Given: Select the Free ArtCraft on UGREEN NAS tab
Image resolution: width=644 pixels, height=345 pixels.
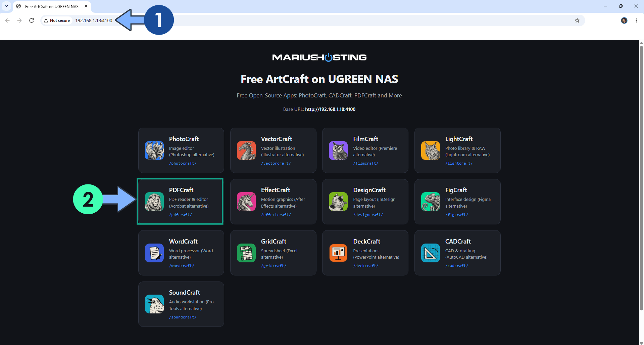Looking at the screenshot, I should [x=52, y=6].
